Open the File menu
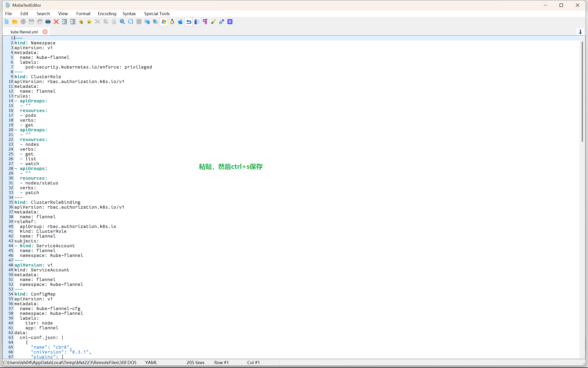 tap(8, 14)
